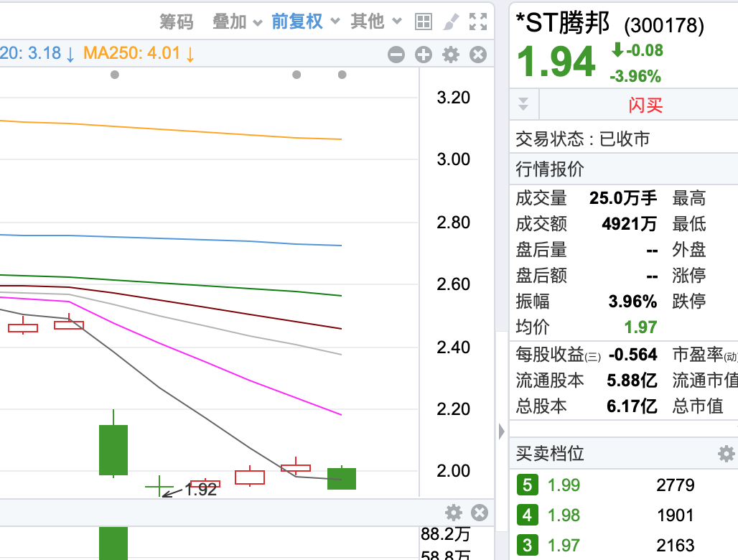Open 买卖档位 settings gear
The width and height of the screenshot is (738, 560).
pyautogui.click(x=727, y=454)
